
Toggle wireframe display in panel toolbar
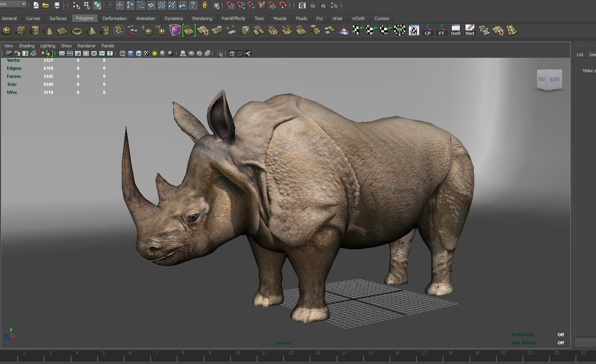coord(122,53)
